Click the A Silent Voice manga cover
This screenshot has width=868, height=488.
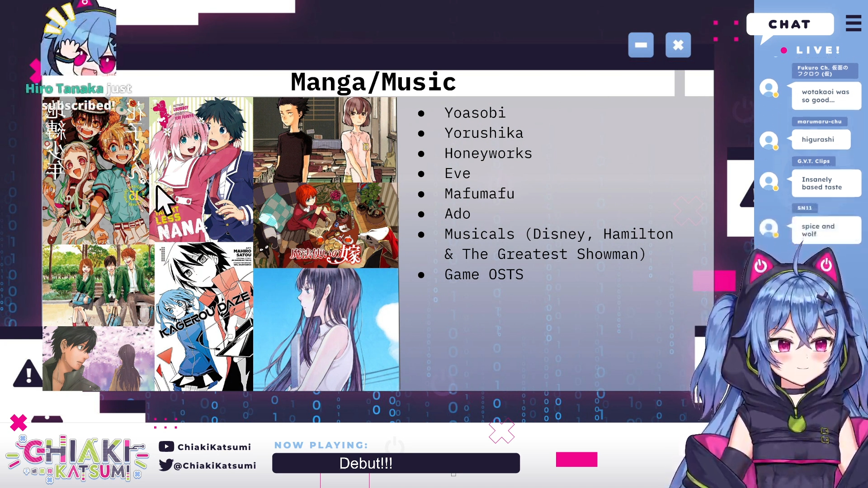click(325, 140)
